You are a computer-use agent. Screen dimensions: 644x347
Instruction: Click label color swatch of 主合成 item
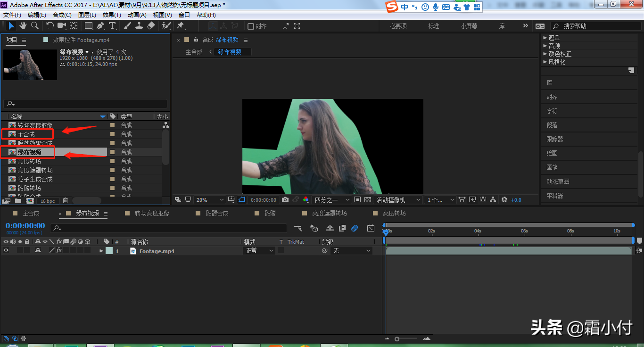point(112,134)
